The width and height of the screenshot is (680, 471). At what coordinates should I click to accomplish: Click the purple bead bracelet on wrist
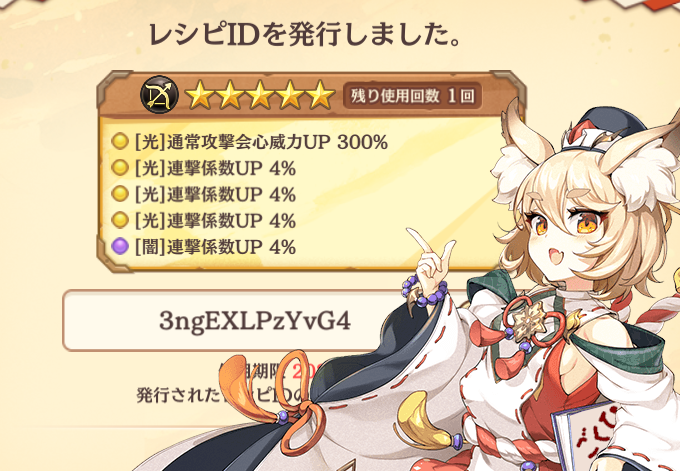click(423, 291)
